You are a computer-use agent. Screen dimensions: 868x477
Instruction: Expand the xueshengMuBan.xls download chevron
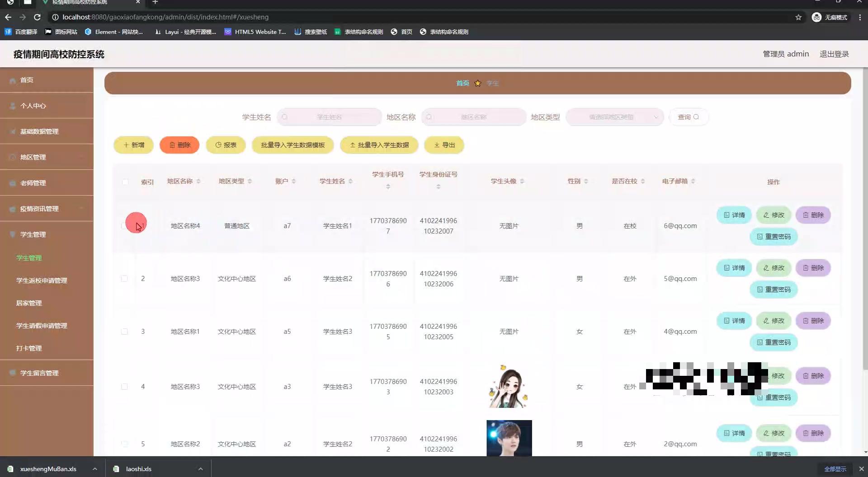coord(95,469)
